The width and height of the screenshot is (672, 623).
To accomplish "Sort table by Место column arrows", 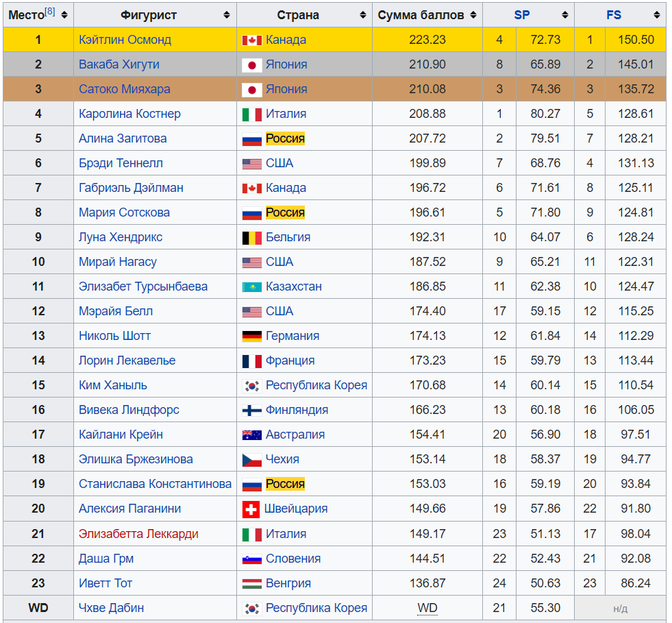I will (64, 15).
